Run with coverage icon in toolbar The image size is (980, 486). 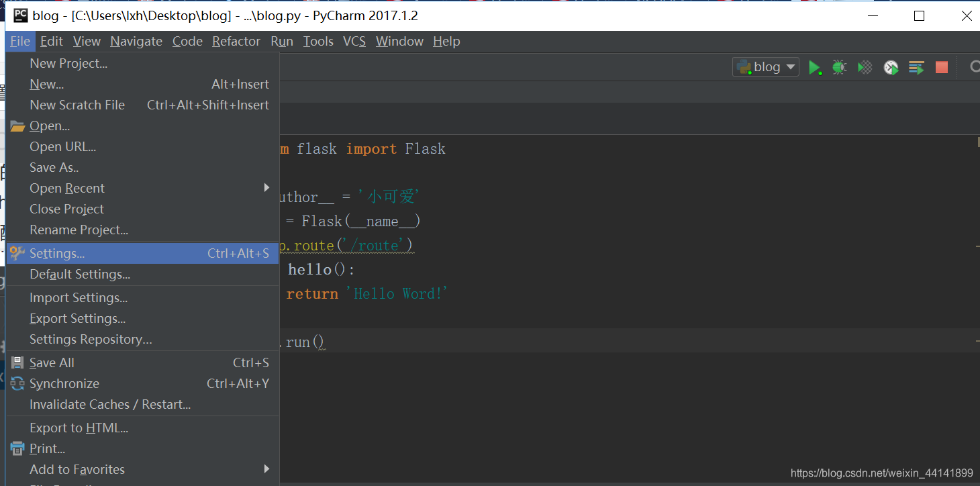(865, 67)
